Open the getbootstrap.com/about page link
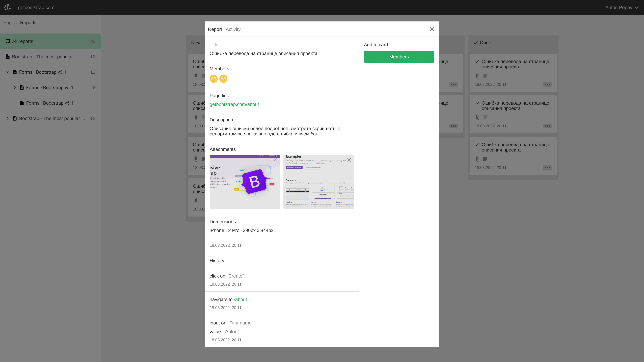This screenshot has height=362, width=644. [234, 104]
